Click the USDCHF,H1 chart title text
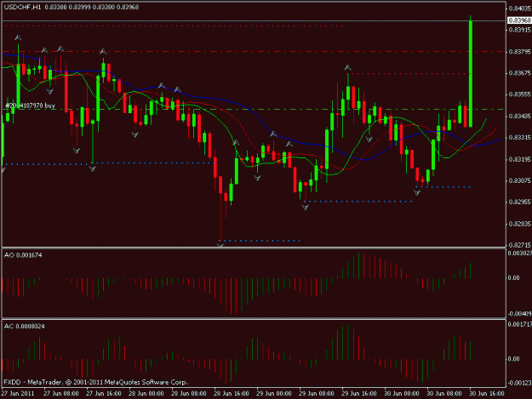The width and height of the screenshot is (532, 399). [x=22, y=7]
